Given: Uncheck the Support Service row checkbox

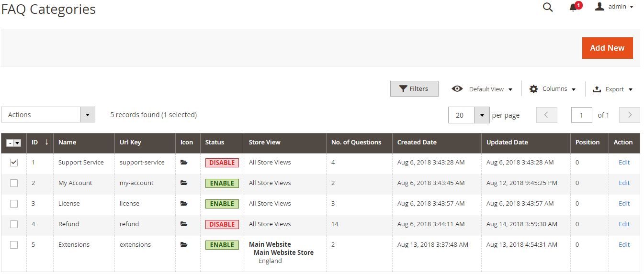Looking at the screenshot, I should 14,163.
